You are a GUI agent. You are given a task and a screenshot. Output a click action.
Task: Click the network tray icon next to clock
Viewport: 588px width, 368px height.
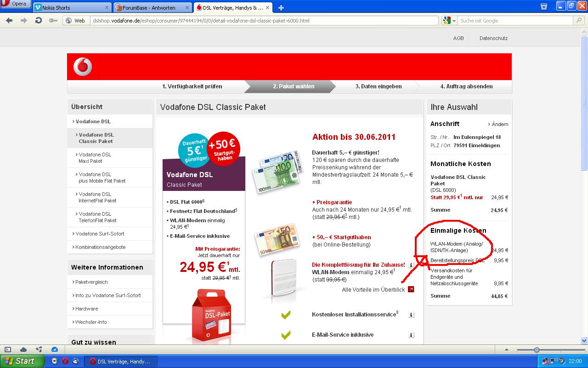click(546, 361)
